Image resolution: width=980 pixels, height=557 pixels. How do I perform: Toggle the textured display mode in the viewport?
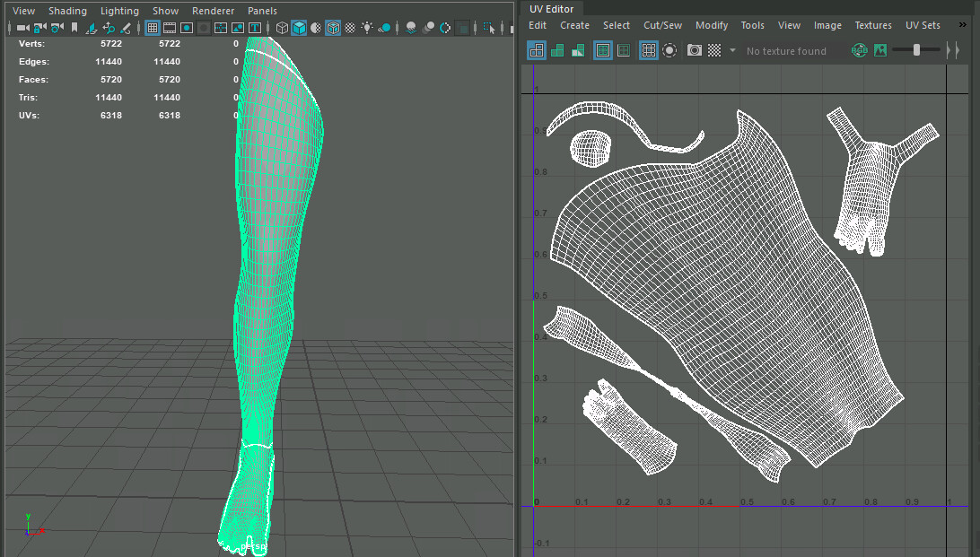tap(333, 28)
